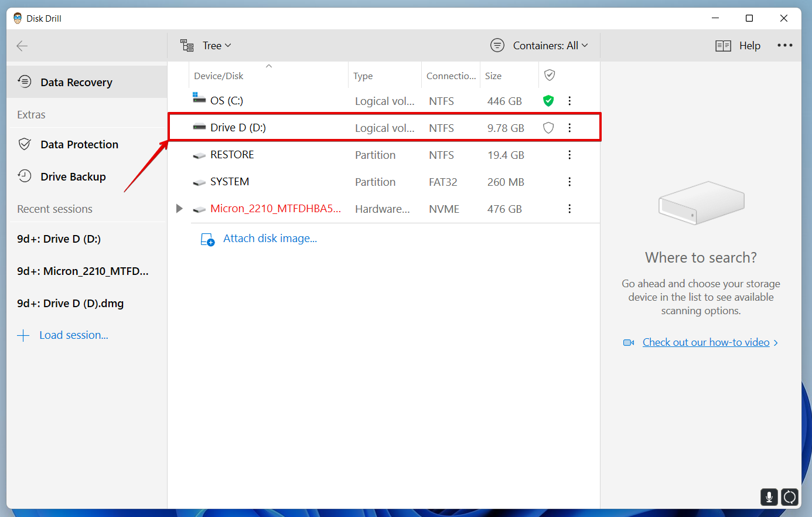Open options menu for Drive D (D:)
812x517 pixels.
pyautogui.click(x=569, y=128)
